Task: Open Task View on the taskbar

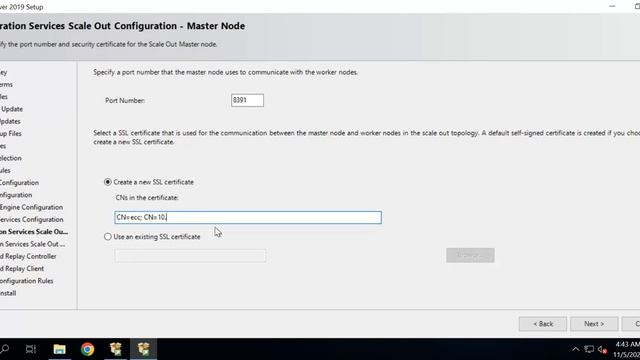Action: point(31,349)
